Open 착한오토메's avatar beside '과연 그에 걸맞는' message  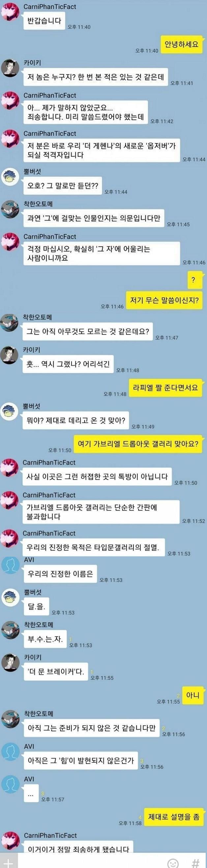click(10, 210)
